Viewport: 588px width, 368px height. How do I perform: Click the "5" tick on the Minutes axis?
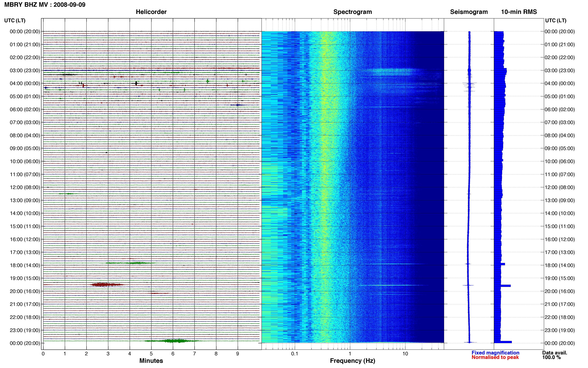point(151,354)
